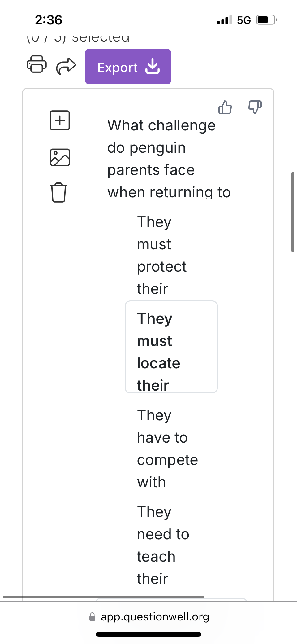Select answer 'They must protect their'

tap(161, 255)
